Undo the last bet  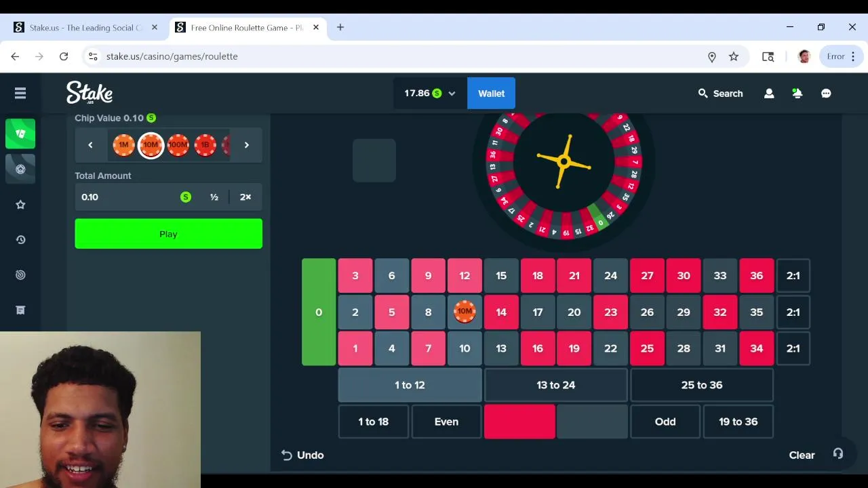point(302,455)
